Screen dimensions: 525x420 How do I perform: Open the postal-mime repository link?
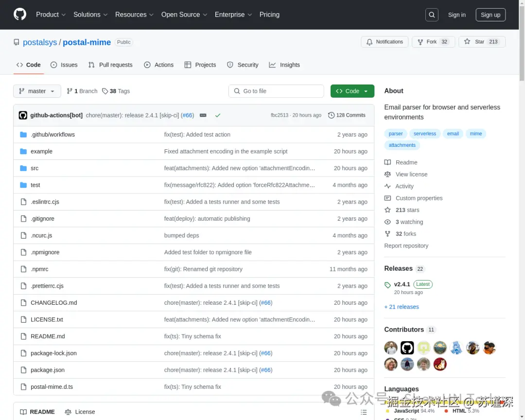click(87, 42)
